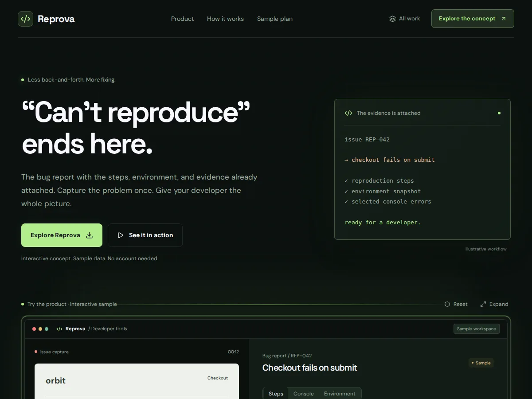Click '✓ environment snapshot' line
The height and width of the screenshot is (399, 532).
[x=383, y=191]
